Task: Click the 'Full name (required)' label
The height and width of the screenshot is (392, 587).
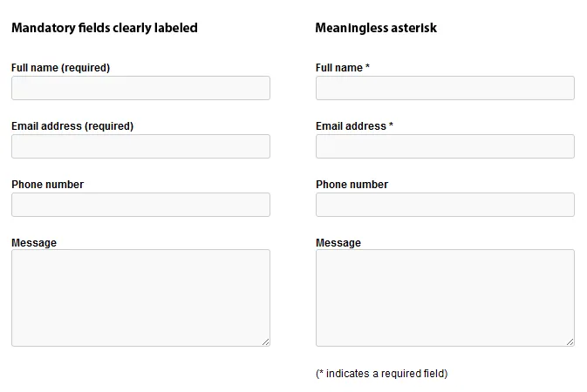Action: (x=61, y=68)
